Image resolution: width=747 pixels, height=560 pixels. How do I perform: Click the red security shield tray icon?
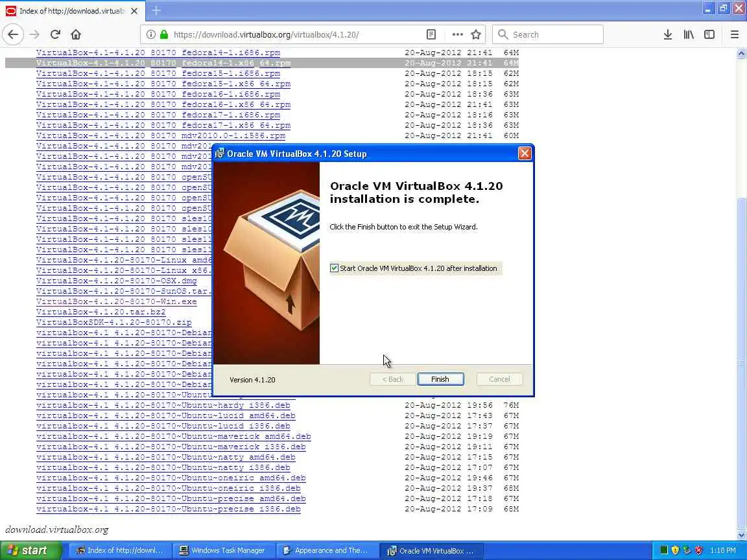point(698,550)
